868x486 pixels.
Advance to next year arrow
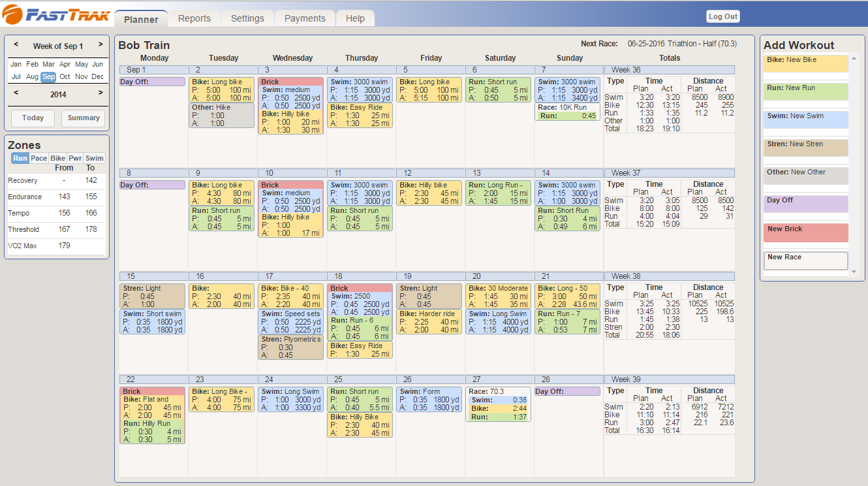point(101,93)
